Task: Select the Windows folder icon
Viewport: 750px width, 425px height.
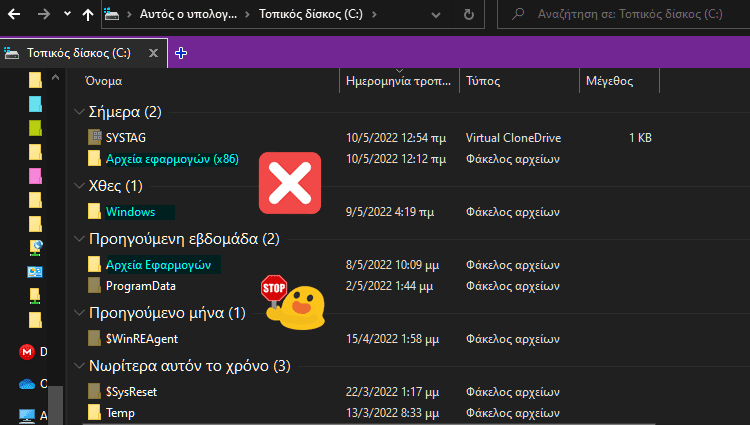Action: (95, 211)
